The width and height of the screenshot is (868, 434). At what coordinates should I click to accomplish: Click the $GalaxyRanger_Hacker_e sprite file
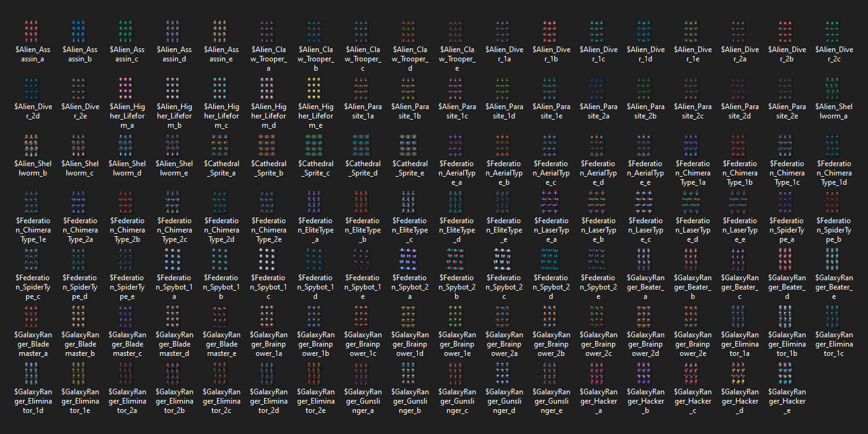[x=787, y=373]
